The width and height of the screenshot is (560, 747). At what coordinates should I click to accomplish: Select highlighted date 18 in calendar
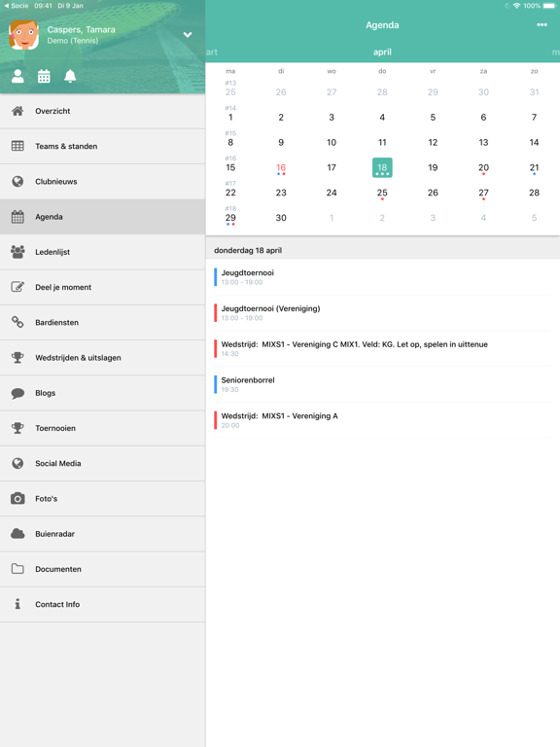382,167
